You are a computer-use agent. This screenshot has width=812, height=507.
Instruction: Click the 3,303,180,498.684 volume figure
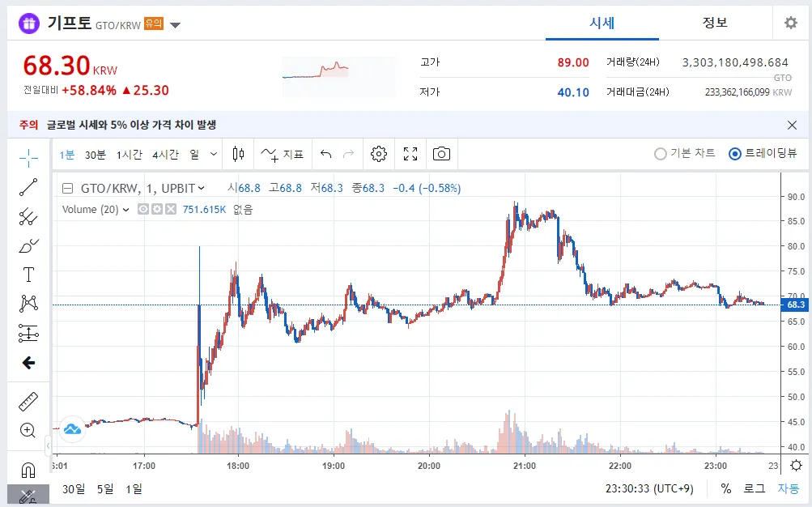coord(735,62)
